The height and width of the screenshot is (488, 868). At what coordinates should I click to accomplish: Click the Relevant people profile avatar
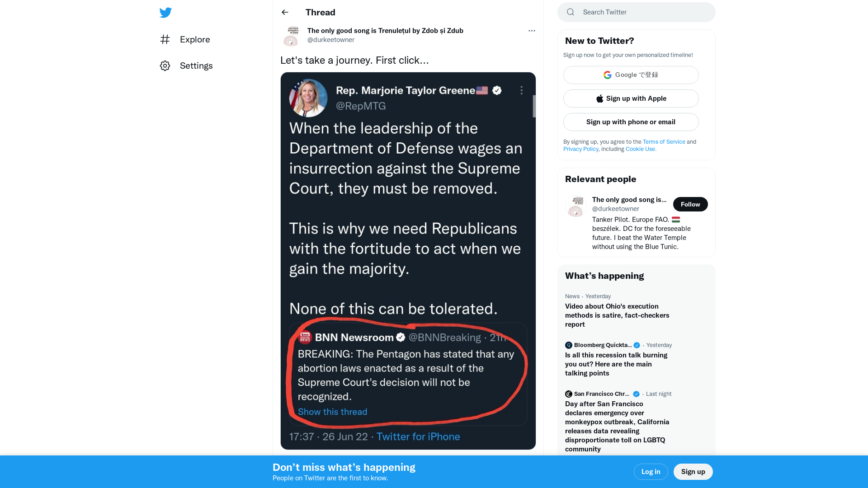[x=576, y=206]
